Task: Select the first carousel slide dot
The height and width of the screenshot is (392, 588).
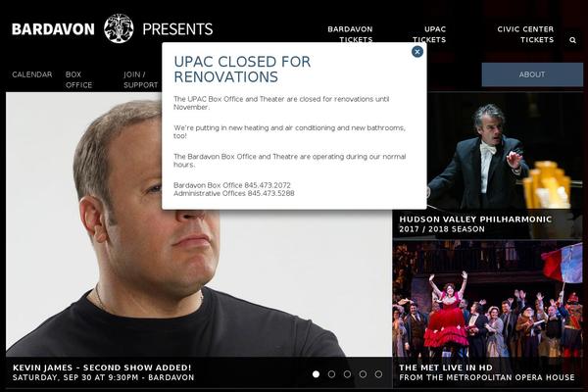Action: tap(317, 374)
